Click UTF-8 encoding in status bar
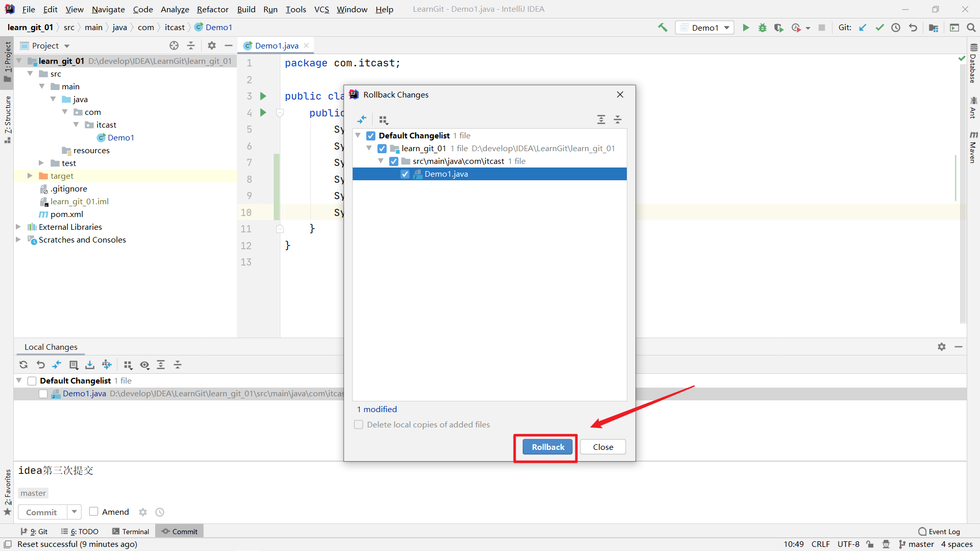The height and width of the screenshot is (551, 980). [848, 544]
